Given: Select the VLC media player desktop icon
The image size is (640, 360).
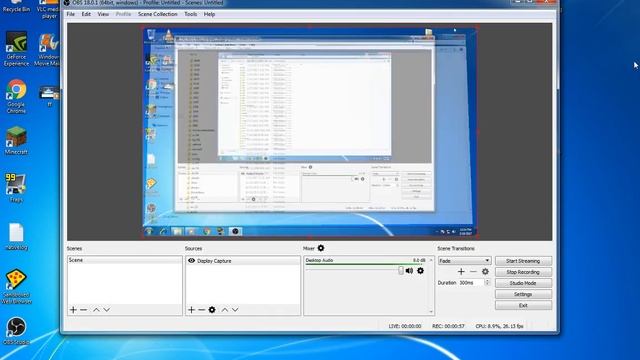Looking at the screenshot, I should pos(48,10).
